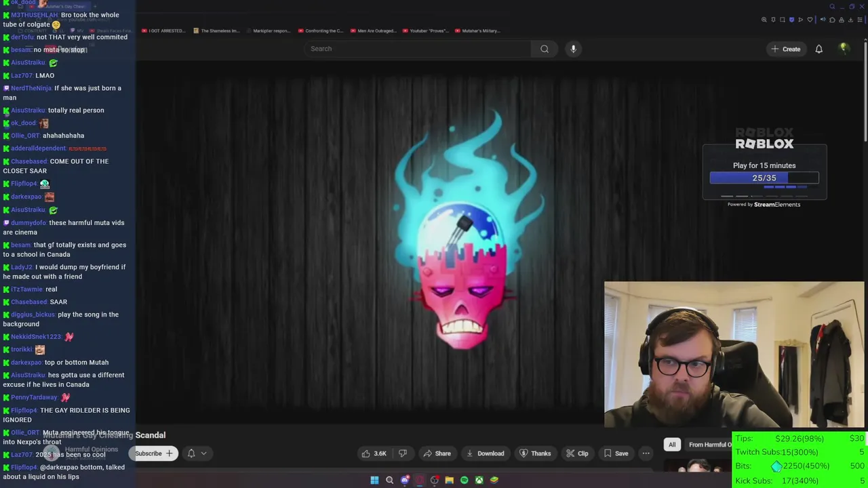Select the All filter chip

(671, 445)
